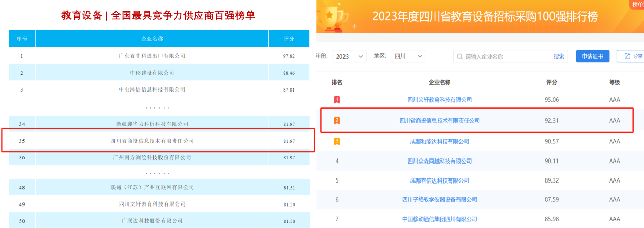Click score 95.06 in Sichuan ranking
The height and width of the screenshot is (228, 644).
point(551,100)
